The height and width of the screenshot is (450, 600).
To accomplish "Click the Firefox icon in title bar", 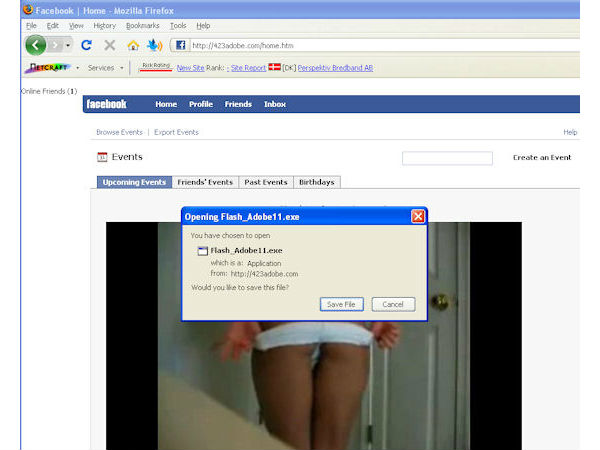I will [28, 10].
